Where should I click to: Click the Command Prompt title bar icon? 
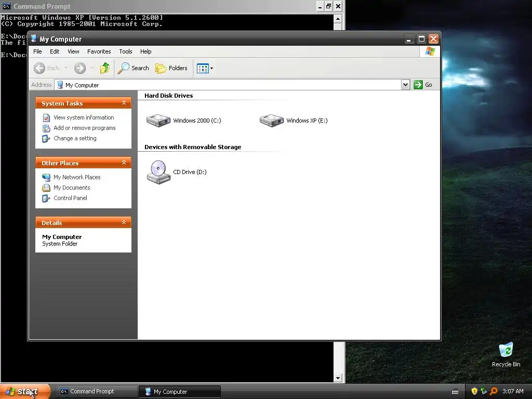tap(6, 6)
